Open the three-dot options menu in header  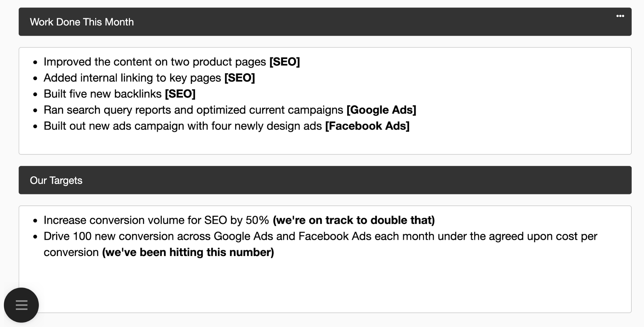pos(620,16)
